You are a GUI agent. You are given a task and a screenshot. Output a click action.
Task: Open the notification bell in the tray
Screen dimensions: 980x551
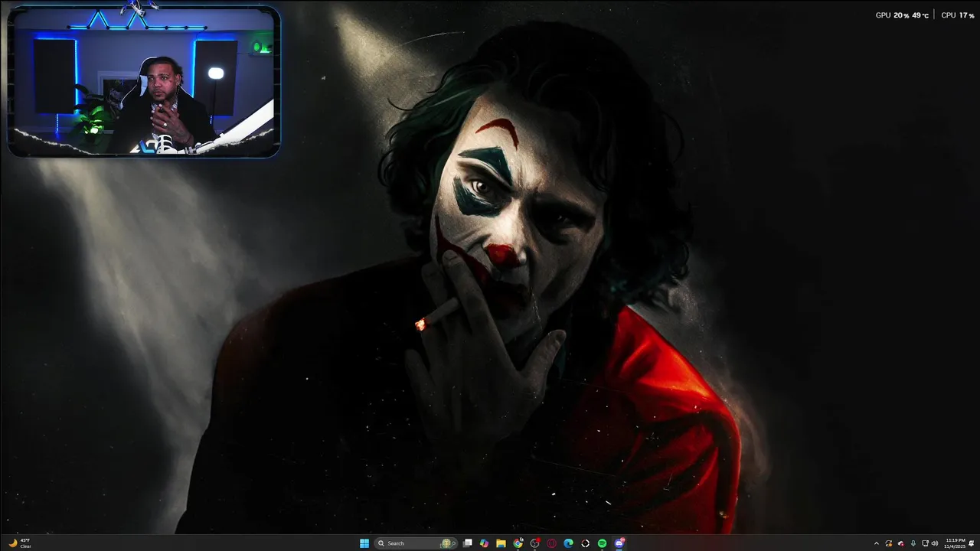(971, 543)
